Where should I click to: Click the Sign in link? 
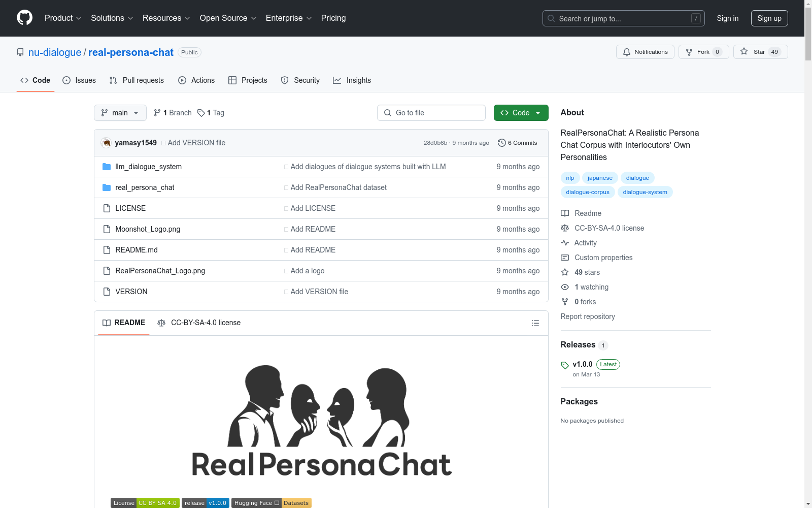(728, 18)
